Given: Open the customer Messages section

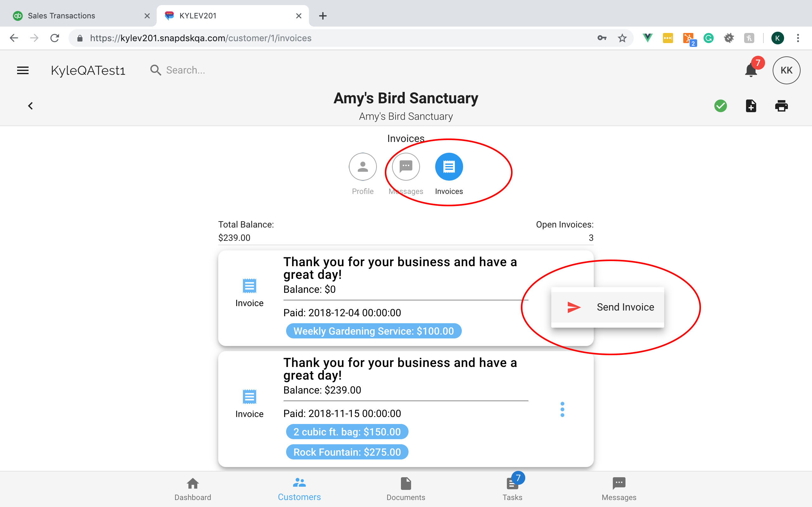Looking at the screenshot, I should point(406,167).
